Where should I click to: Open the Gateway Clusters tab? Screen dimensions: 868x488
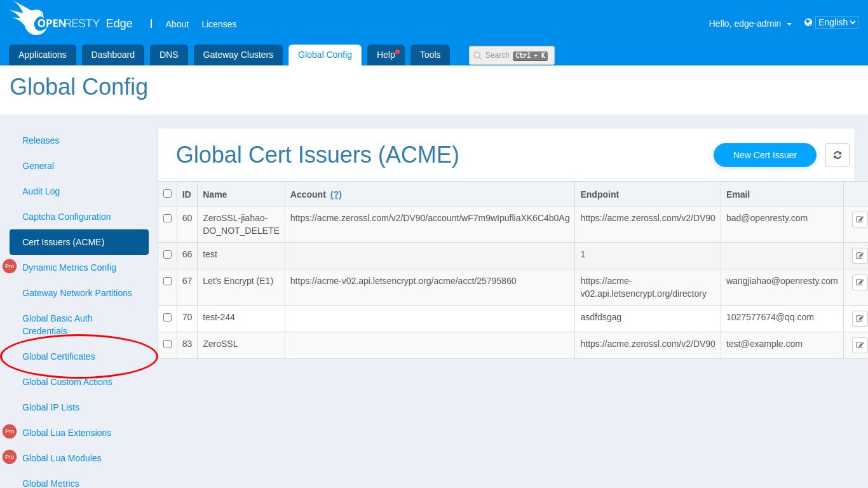click(238, 55)
